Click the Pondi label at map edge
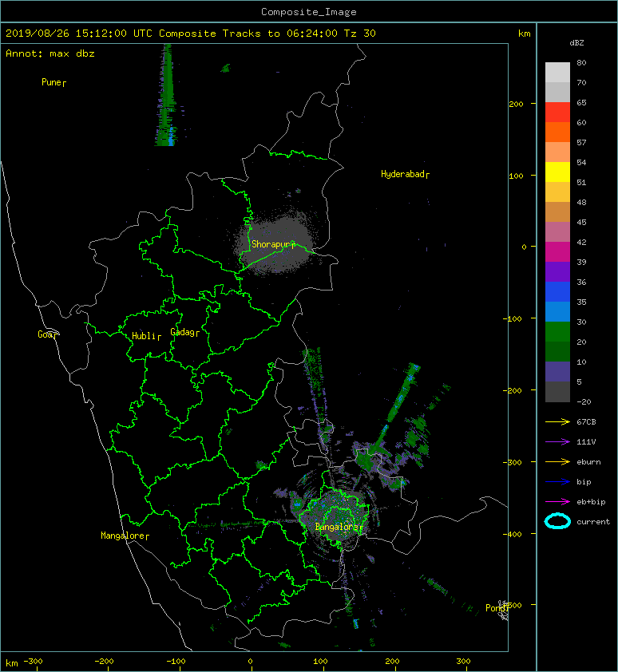Screen dimensions: 618x672 497,608
